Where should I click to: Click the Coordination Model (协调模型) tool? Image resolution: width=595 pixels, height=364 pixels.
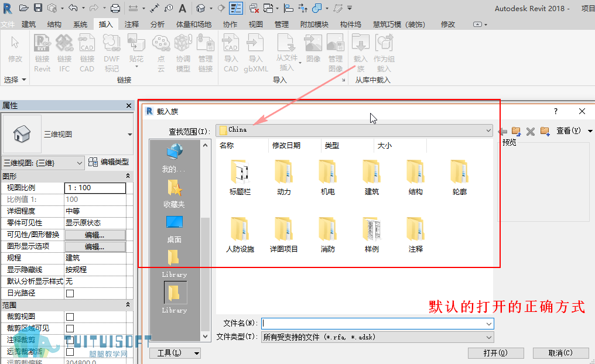[183, 53]
